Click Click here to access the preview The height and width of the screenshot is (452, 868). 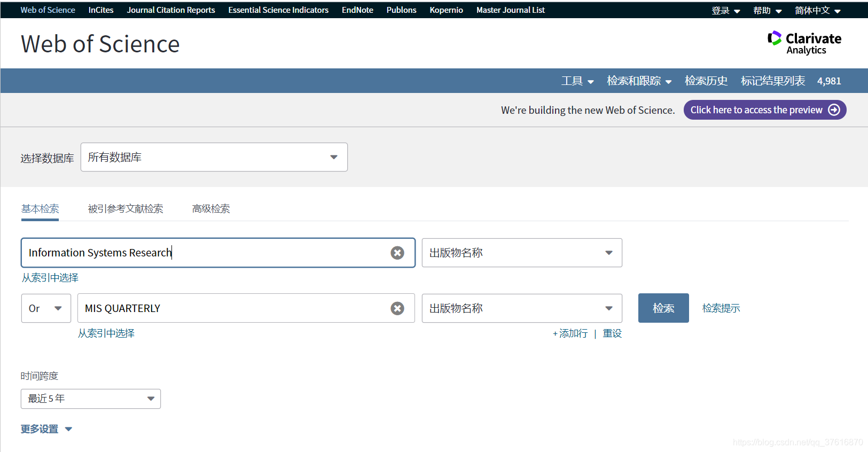coord(765,110)
